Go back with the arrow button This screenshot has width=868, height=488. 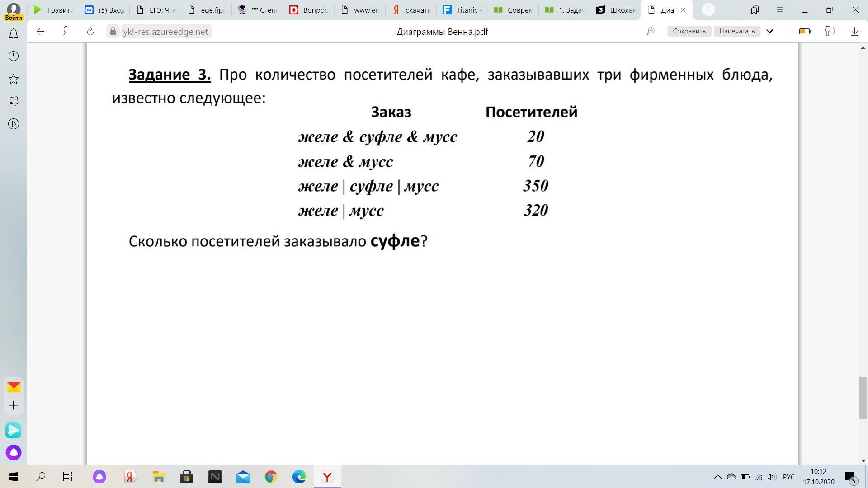click(x=41, y=31)
